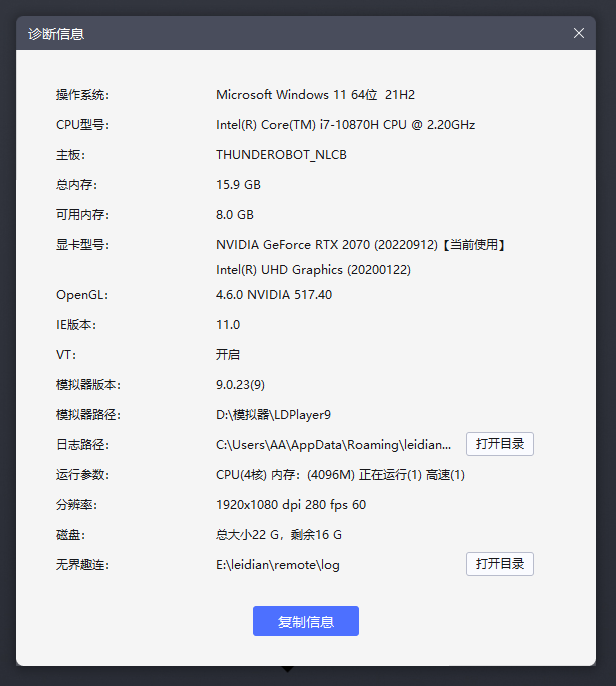Select the Intel UHD Graphics line
616x686 pixels.
coord(313,270)
